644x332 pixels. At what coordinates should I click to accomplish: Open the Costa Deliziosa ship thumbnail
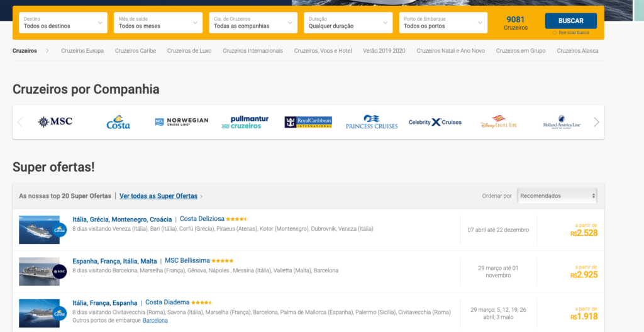click(x=43, y=230)
